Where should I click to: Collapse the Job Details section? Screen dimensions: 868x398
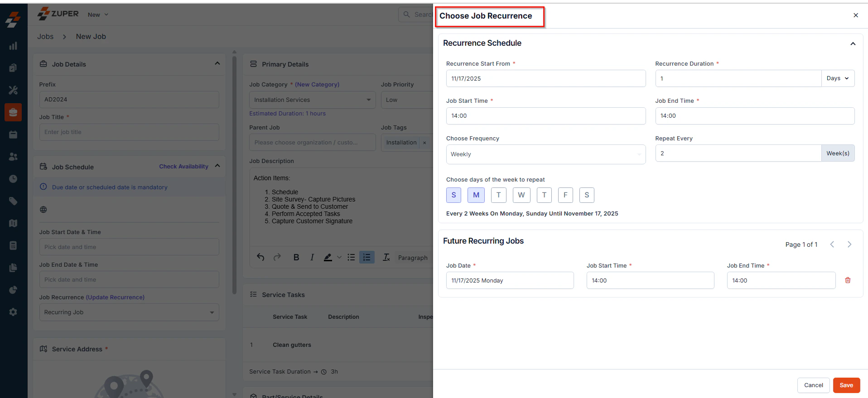point(217,63)
